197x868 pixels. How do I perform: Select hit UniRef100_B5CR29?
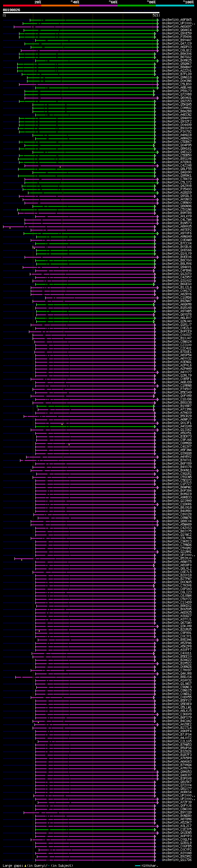pos(176,416)
